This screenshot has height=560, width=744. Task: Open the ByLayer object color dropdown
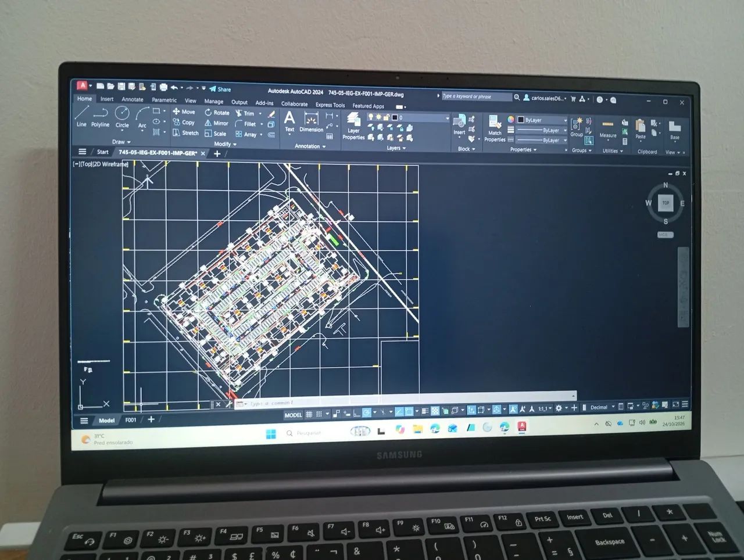point(542,120)
